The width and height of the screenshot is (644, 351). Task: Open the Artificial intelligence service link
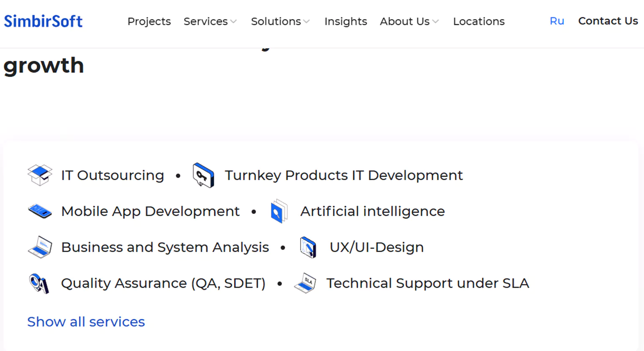point(372,211)
